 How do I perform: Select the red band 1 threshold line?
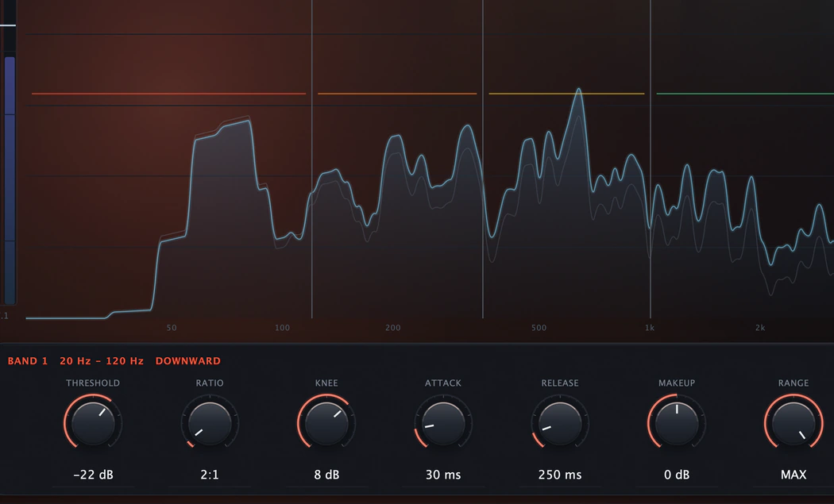(168, 94)
